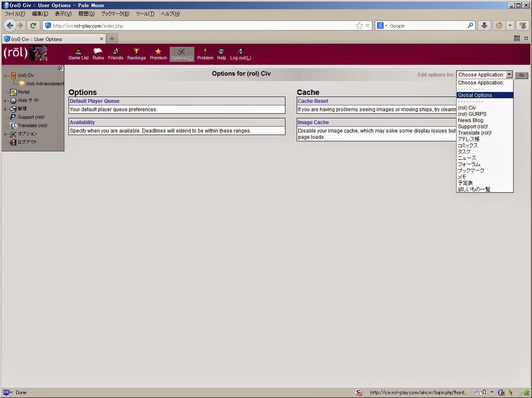Click the blocked S icon in status bar
Screen dimensions: 532x398
tap(359, 393)
